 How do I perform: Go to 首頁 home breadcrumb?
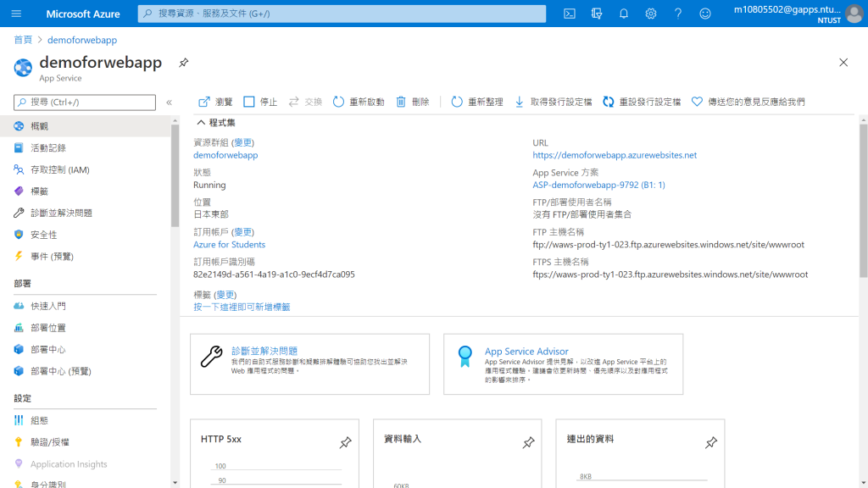pyautogui.click(x=23, y=40)
